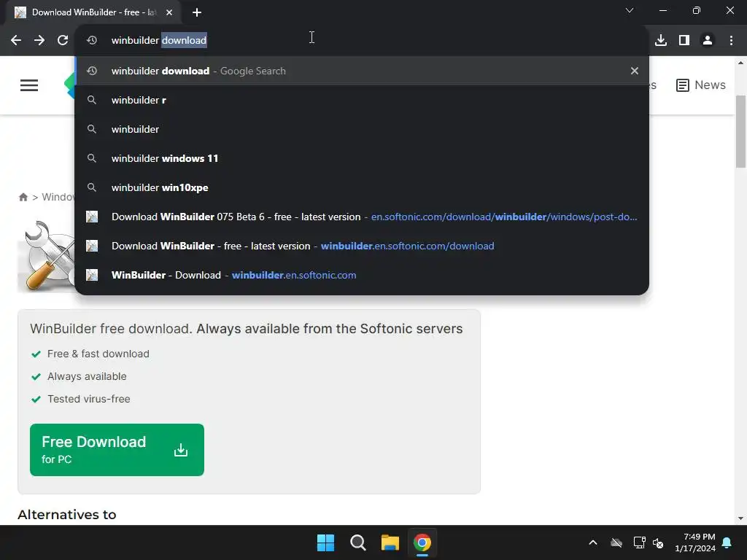
Task: Open the Windows Start menu
Action: (326, 542)
